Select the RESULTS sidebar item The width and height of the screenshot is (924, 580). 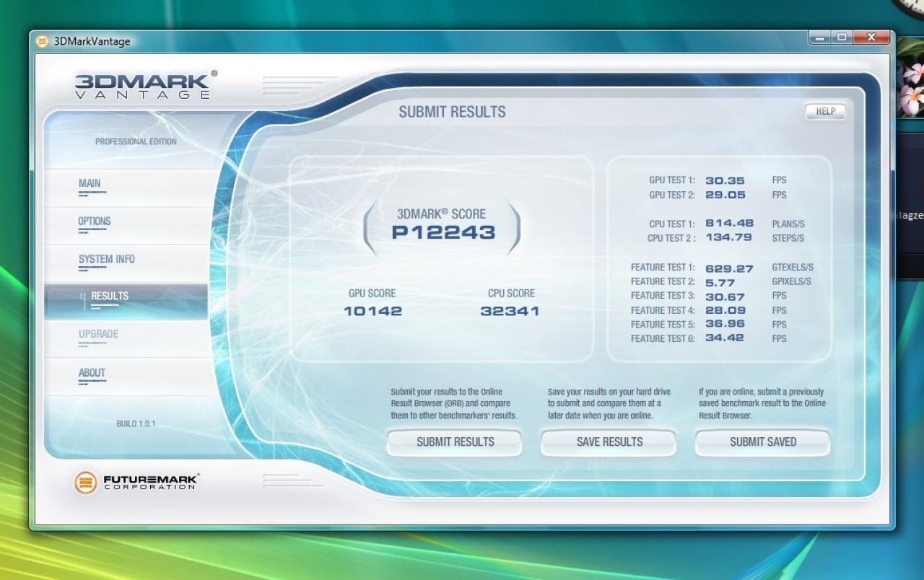tap(126, 301)
